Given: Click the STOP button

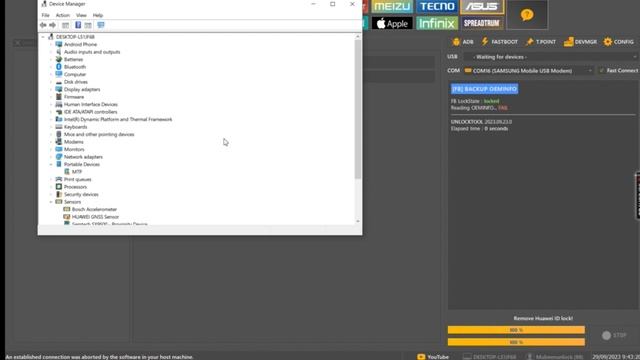Looking at the screenshot, I should [614, 335].
